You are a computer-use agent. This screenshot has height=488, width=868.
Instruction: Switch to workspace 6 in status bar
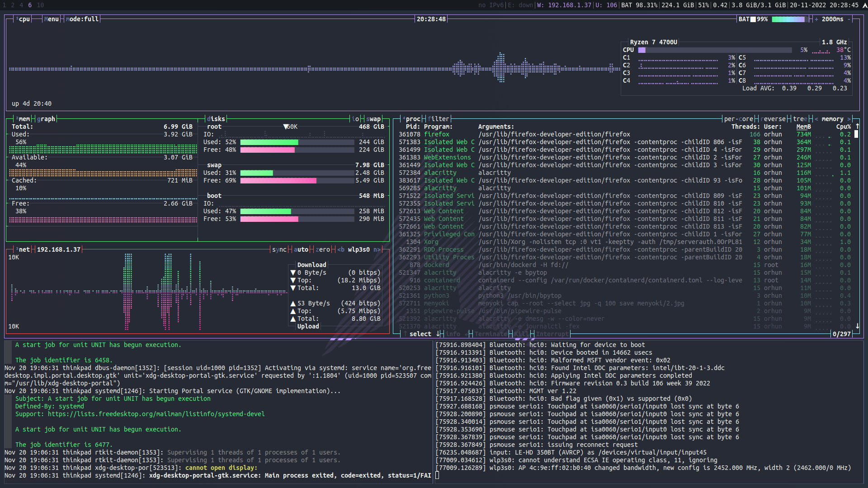click(30, 5)
